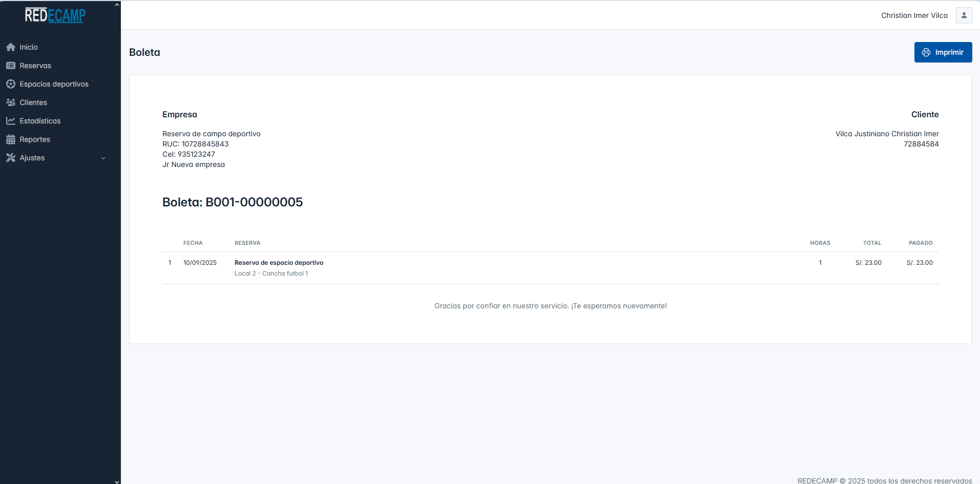Click the Ajustes tools icon
The width and height of the screenshot is (980, 484).
[11, 158]
